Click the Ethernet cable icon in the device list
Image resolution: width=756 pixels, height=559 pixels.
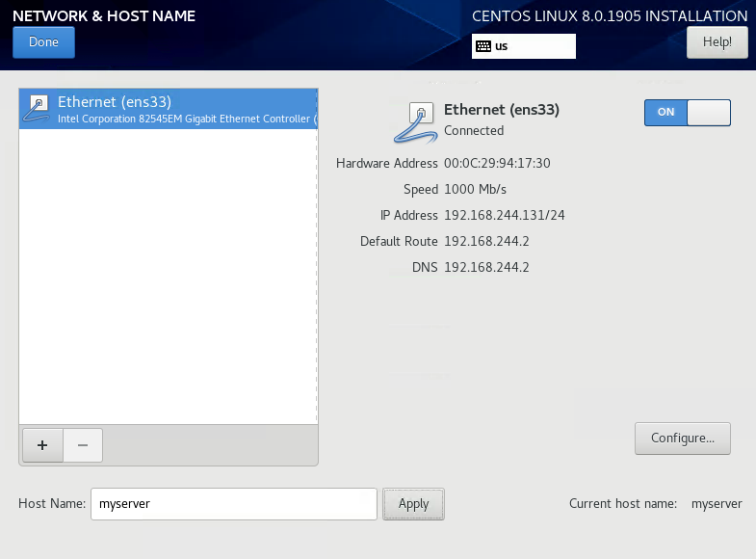click(37, 109)
